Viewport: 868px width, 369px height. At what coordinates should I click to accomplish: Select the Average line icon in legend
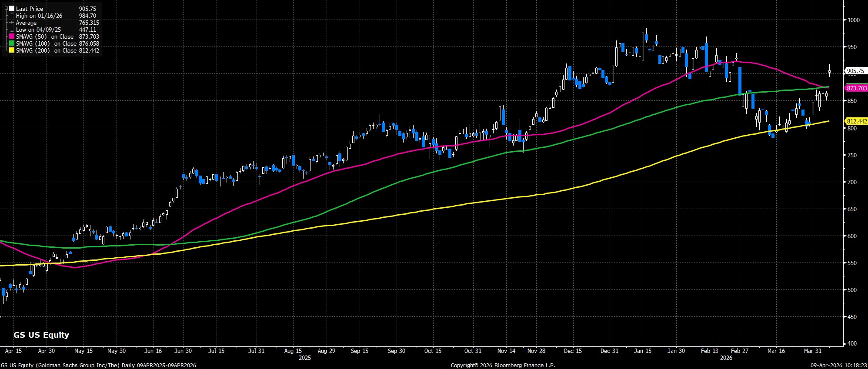[12, 23]
